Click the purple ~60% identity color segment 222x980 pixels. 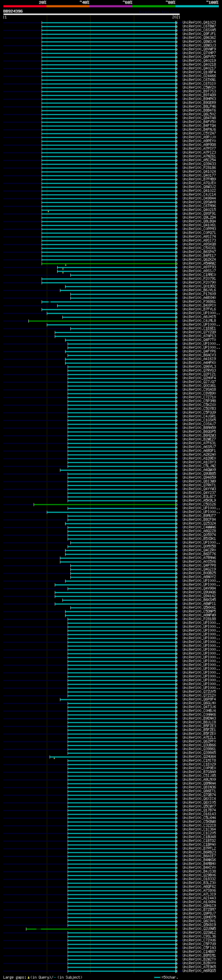point(111,6)
